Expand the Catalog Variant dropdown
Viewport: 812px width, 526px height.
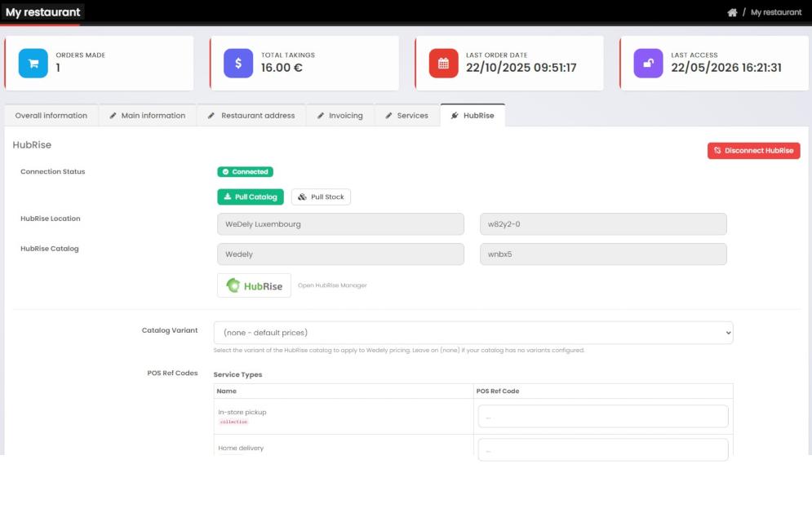473,333
